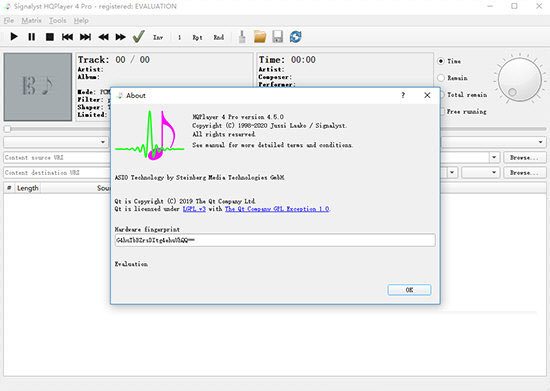Open the Tools menu
Viewport: 550px width, 391px height.
click(58, 20)
